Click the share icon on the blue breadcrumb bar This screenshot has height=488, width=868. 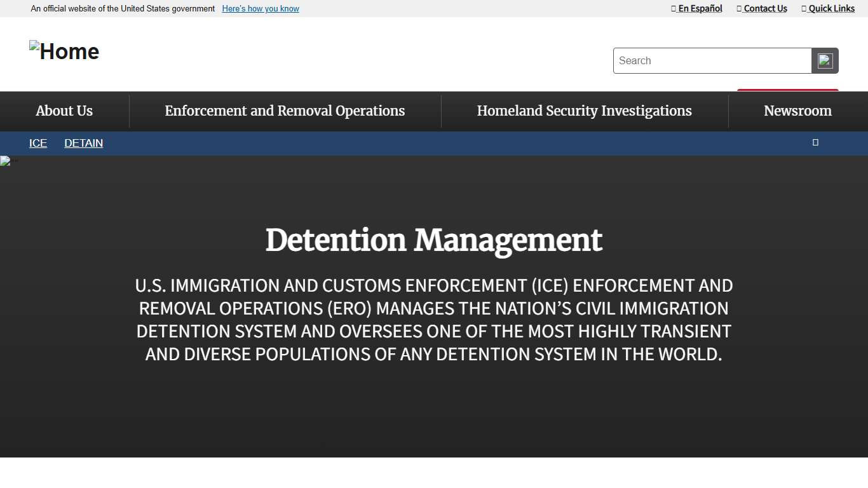[x=815, y=142]
